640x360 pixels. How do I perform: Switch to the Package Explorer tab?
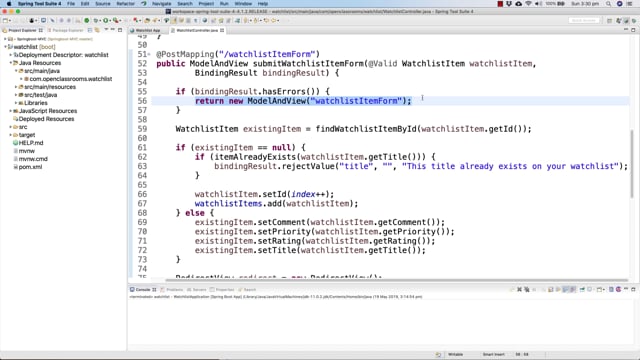tap(65, 30)
